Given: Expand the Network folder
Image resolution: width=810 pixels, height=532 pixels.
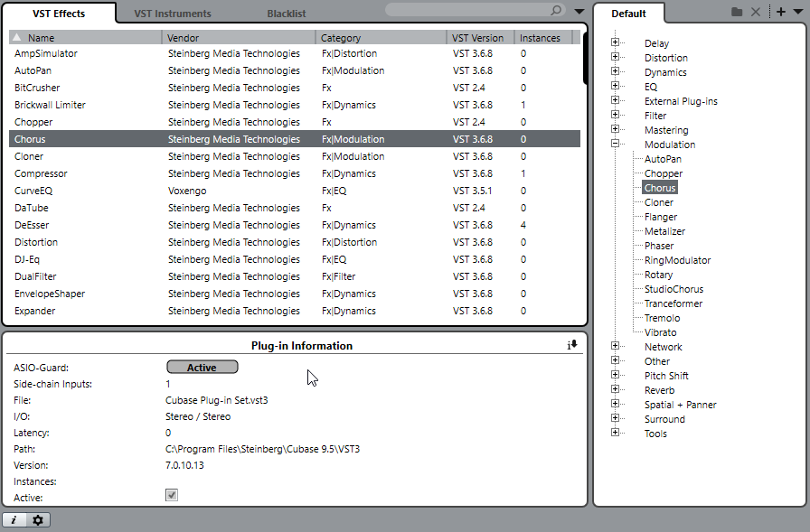Looking at the screenshot, I should (615, 346).
